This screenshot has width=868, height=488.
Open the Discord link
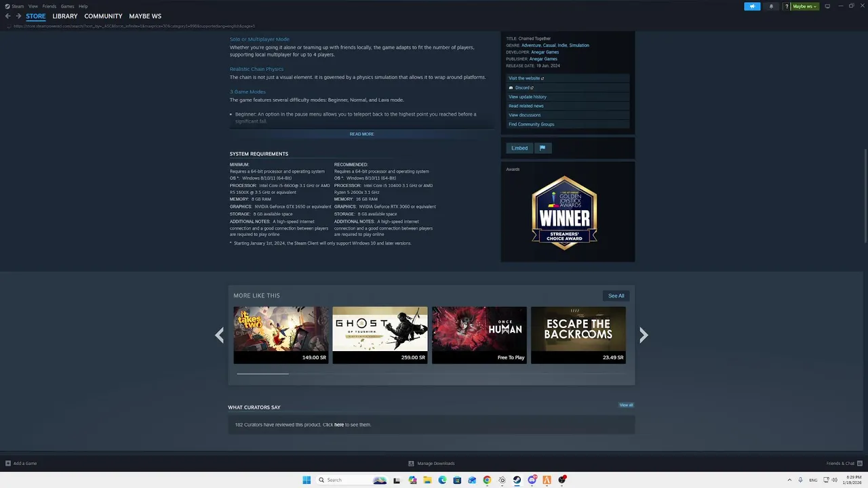[568, 87]
